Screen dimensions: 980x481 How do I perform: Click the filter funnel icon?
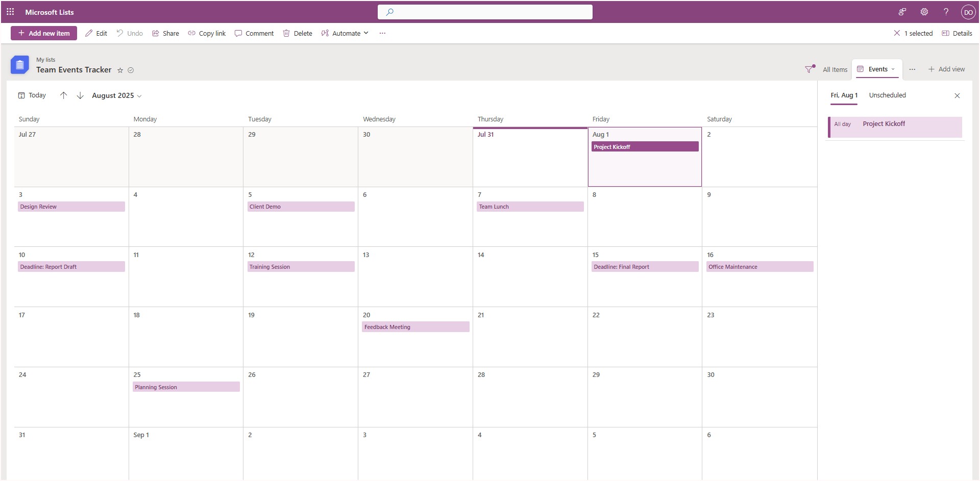tap(809, 69)
